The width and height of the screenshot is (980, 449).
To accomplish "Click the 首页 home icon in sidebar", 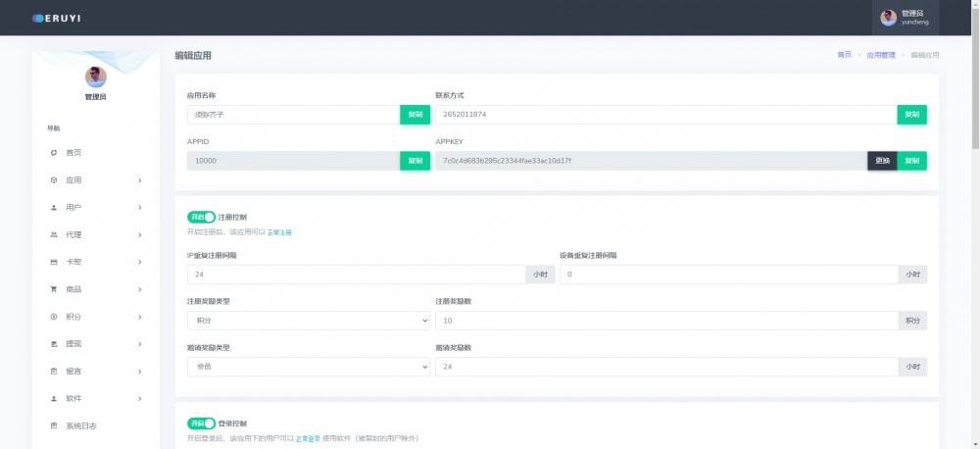I will 54,153.
